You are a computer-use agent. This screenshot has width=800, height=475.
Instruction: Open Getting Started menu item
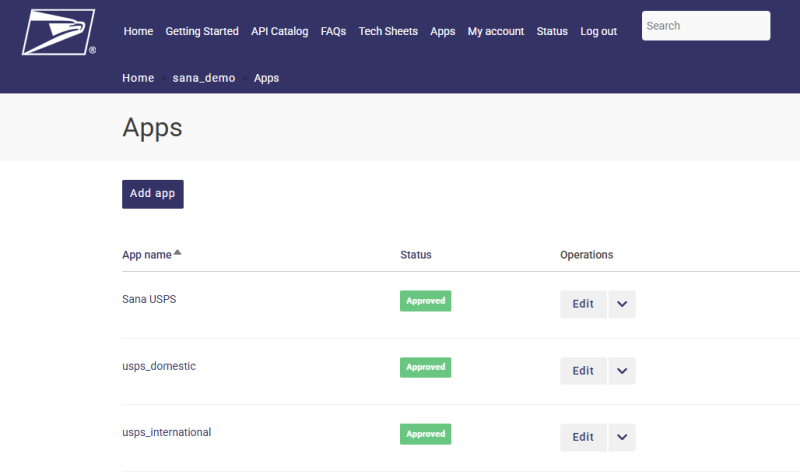click(x=202, y=31)
